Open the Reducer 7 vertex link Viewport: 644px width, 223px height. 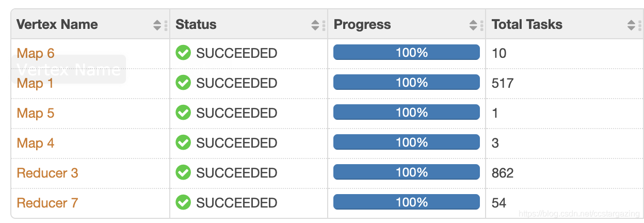pos(47,203)
